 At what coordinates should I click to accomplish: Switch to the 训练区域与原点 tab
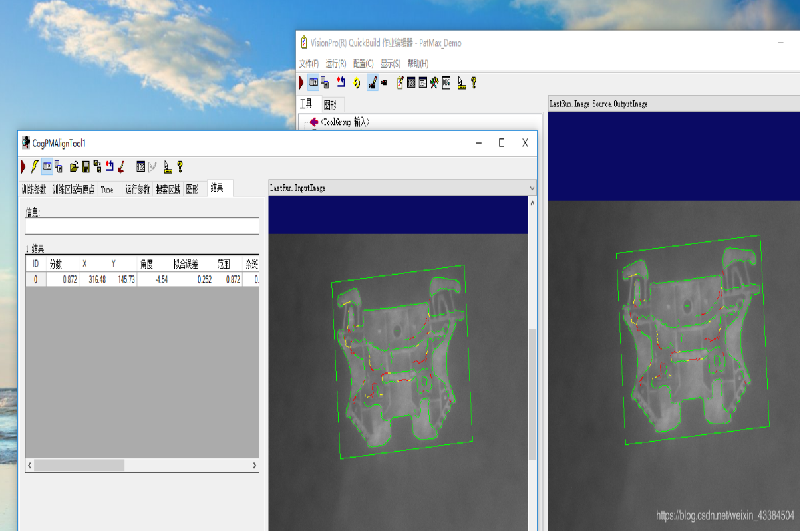click(73, 190)
